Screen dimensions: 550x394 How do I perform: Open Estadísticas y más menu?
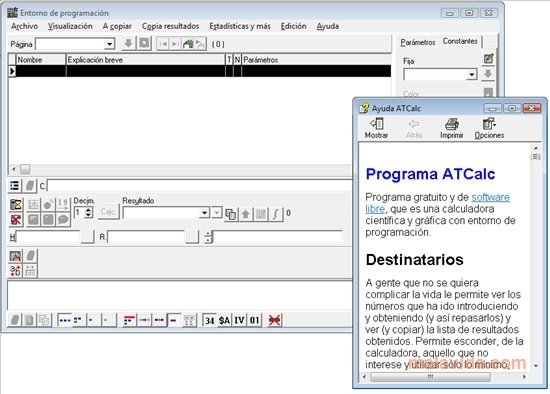[x=240, y=26]
